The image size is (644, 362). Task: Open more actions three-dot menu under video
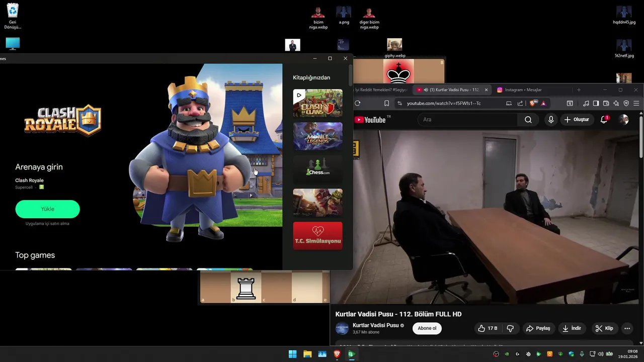[627, 328]
